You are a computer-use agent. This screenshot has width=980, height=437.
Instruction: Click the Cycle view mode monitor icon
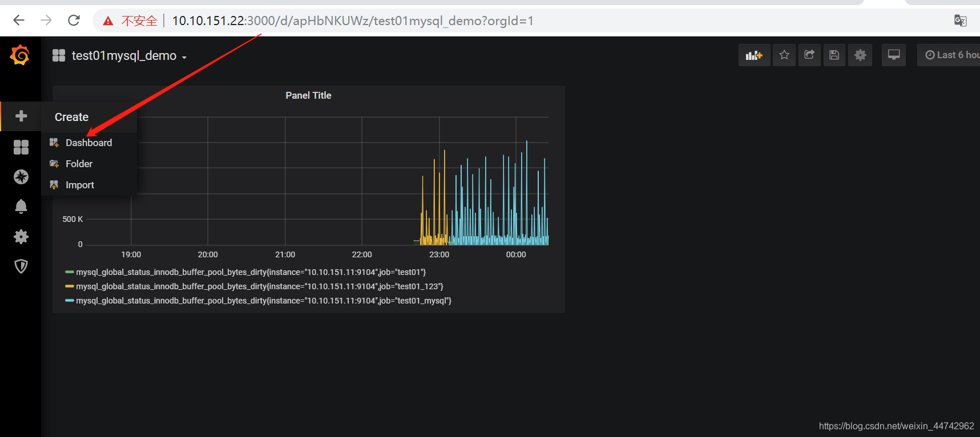pos(894,55)
